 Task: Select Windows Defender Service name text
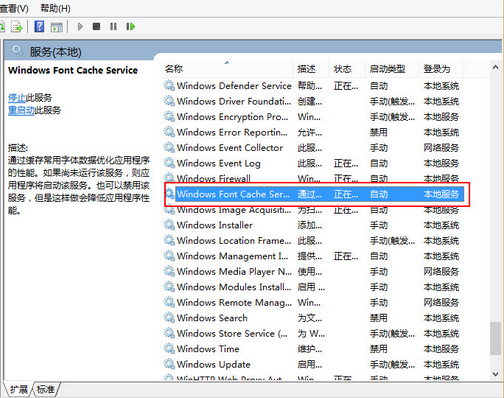234,86
